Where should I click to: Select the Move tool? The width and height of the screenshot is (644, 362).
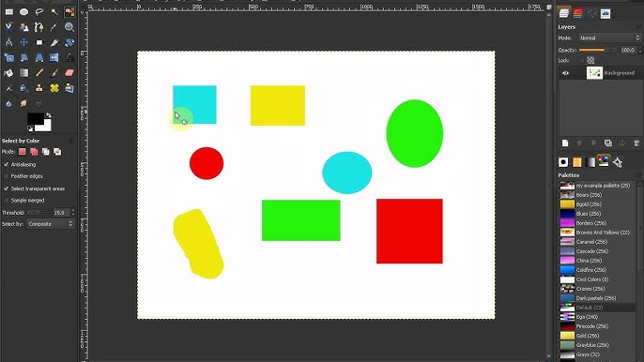pyautogui.click(x=24, y=42)
